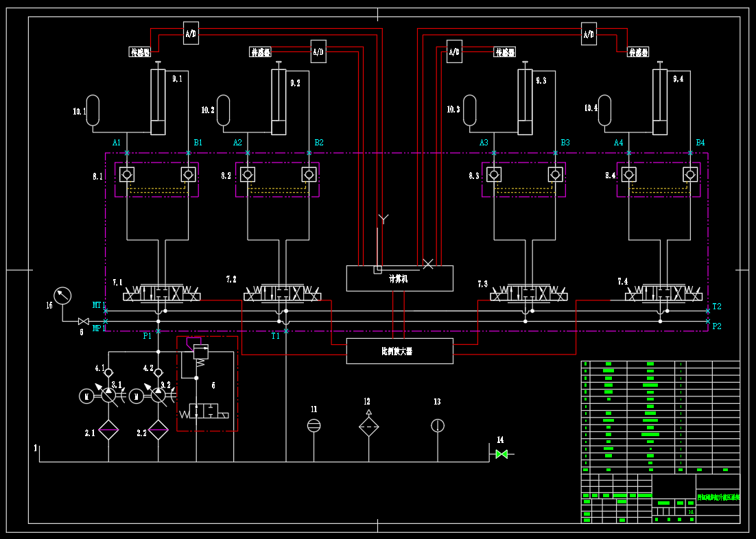Select suction filter diamond 2.2
The height and width of the screenshot is (539, 756).
click(x=158, y=430)
